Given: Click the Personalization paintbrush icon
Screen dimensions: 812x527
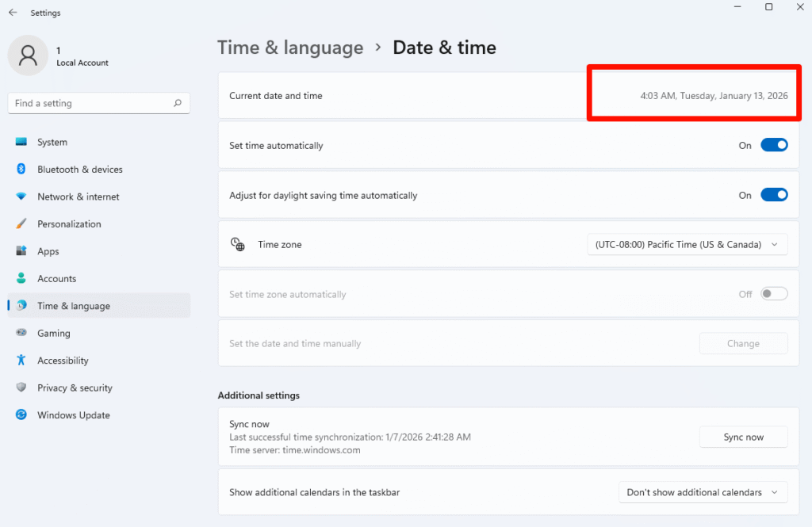Looking at the screenshot, I should tap(20, 223).
